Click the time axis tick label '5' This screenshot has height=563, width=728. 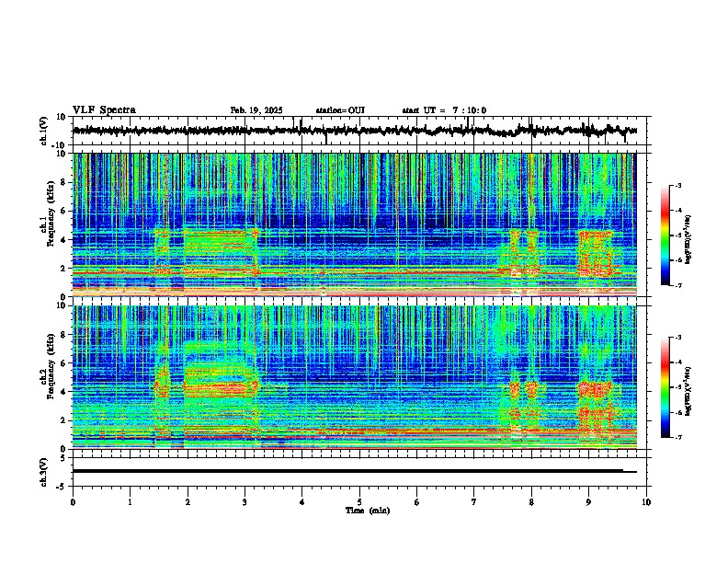pos(359,501)
